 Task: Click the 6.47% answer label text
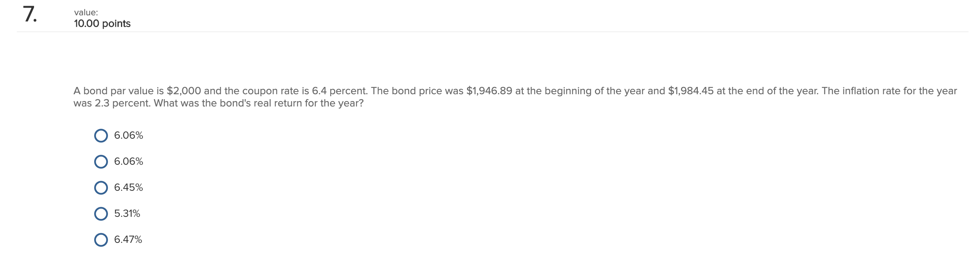pyautogui.click(x=128, y=240)
